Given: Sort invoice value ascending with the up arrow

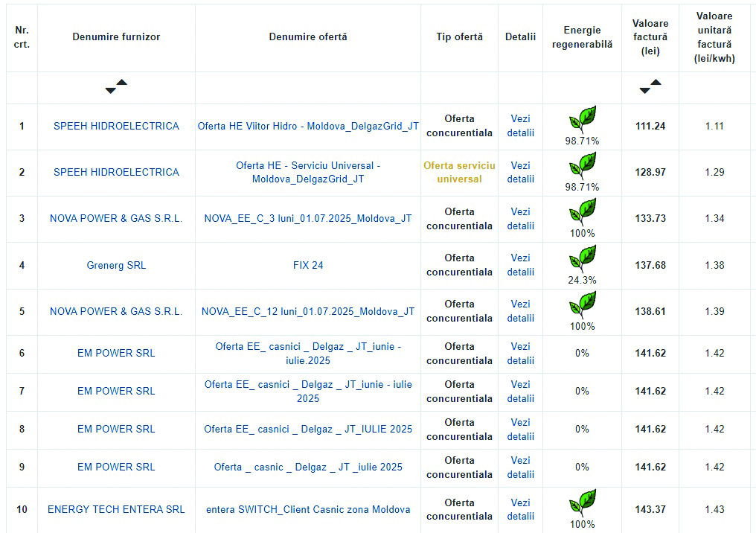Looking at the screenshot, I should tap(656, 82).
